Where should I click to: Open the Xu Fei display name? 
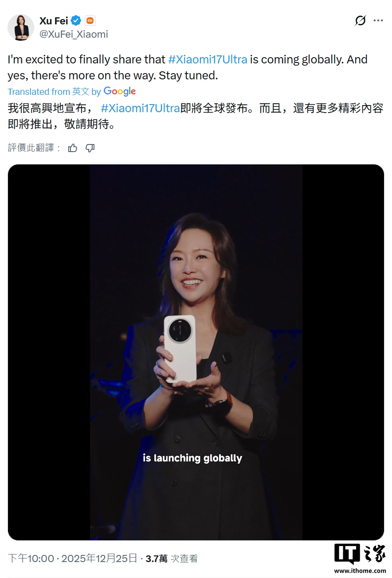(x=54, y=20)
